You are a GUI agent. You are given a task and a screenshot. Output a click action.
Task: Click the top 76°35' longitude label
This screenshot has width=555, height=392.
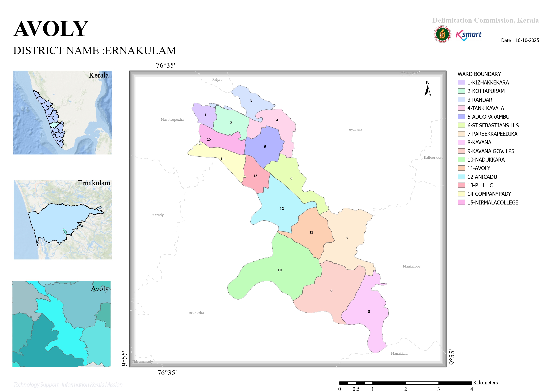pos(166,65)
